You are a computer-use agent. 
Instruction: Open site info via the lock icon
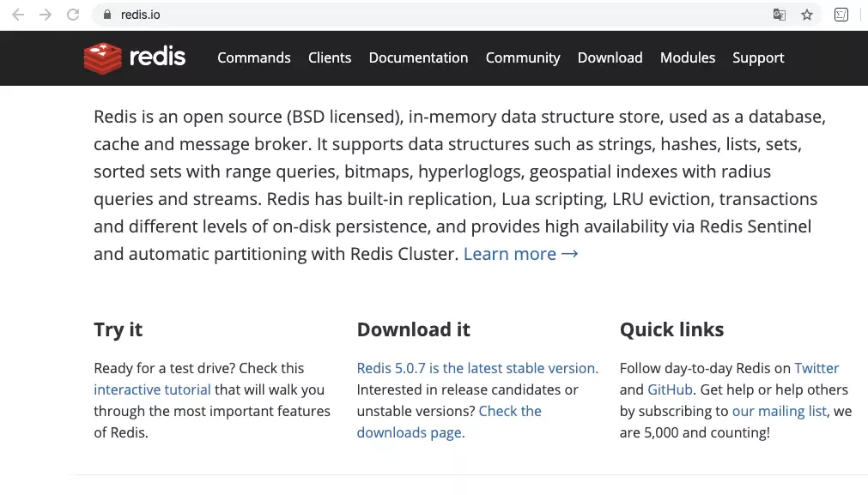pyautogui.click(x=107, y=15)
